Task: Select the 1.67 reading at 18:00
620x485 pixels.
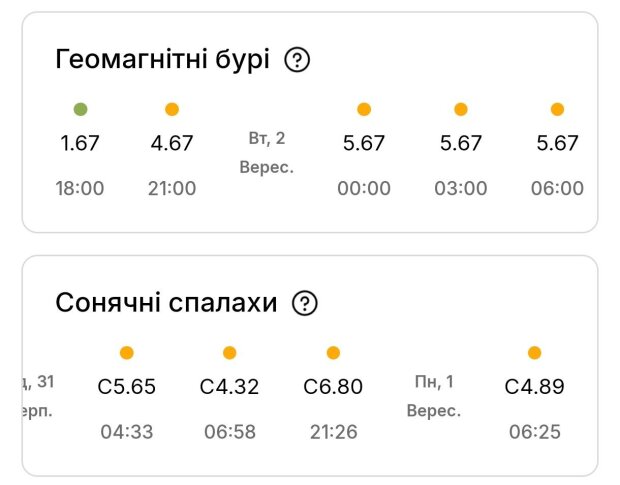Action: tap(79, 143)
